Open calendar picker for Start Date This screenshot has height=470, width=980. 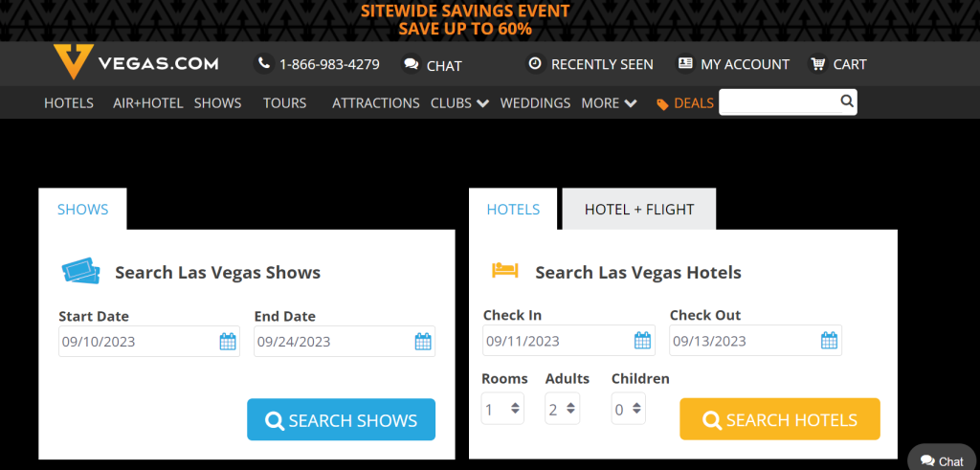pos(228,342)
